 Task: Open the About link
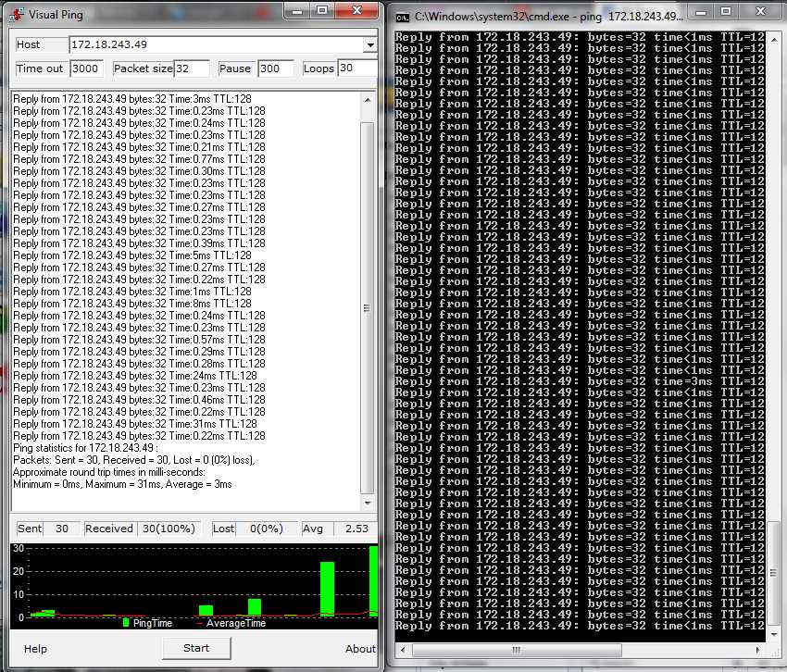360,649
